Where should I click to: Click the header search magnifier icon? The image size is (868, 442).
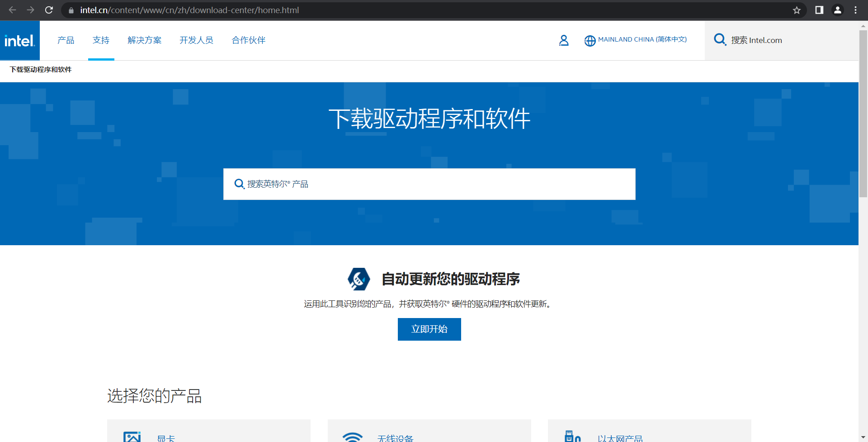point(720,40)
